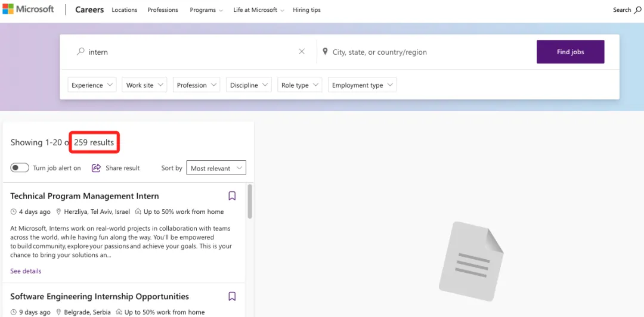Expand the Programs menu

[x=206, y=10]
